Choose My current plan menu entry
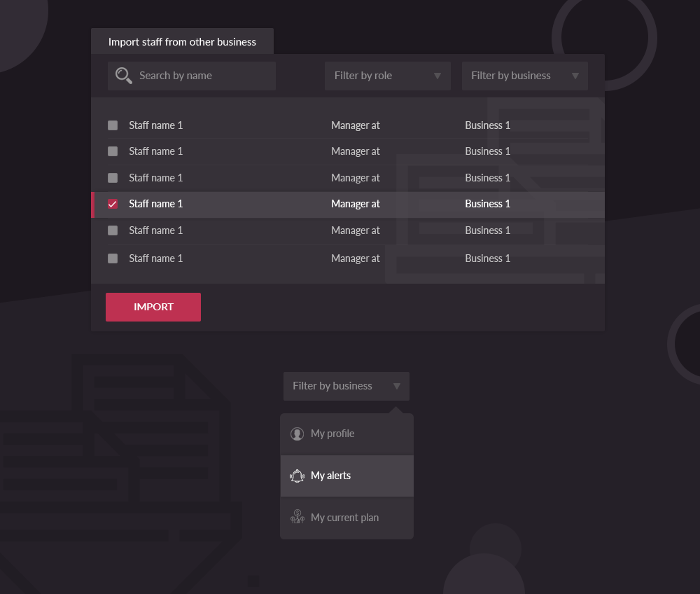Viewport: 700px width, 594px height. tap(347, 518)
